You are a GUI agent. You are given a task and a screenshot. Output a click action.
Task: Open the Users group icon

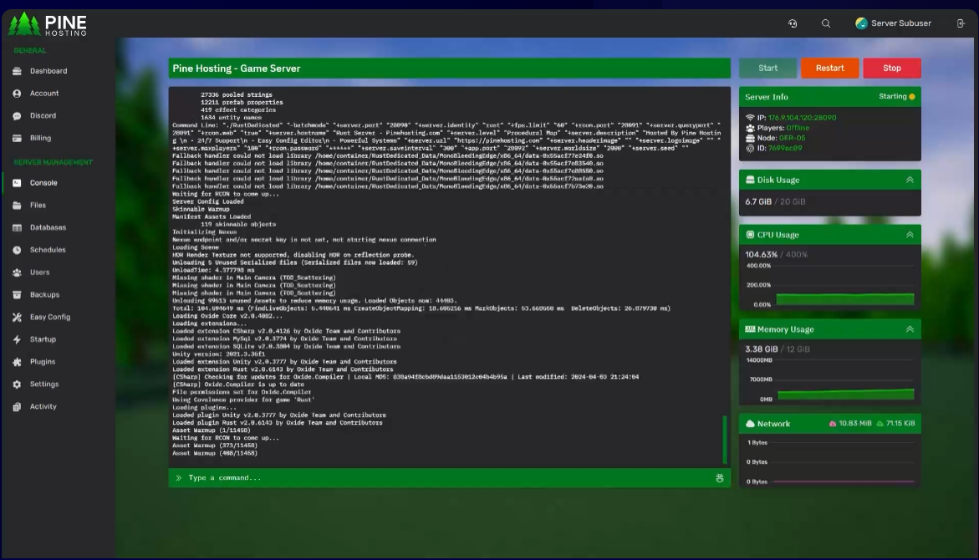coord(17,272)
